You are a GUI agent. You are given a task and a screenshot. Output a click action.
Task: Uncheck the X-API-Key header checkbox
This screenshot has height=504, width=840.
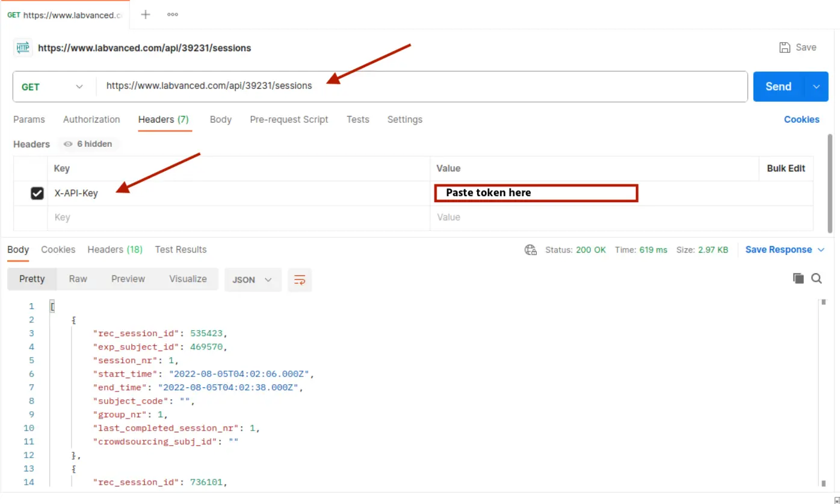pyautogui.click(x=37, y=192)
